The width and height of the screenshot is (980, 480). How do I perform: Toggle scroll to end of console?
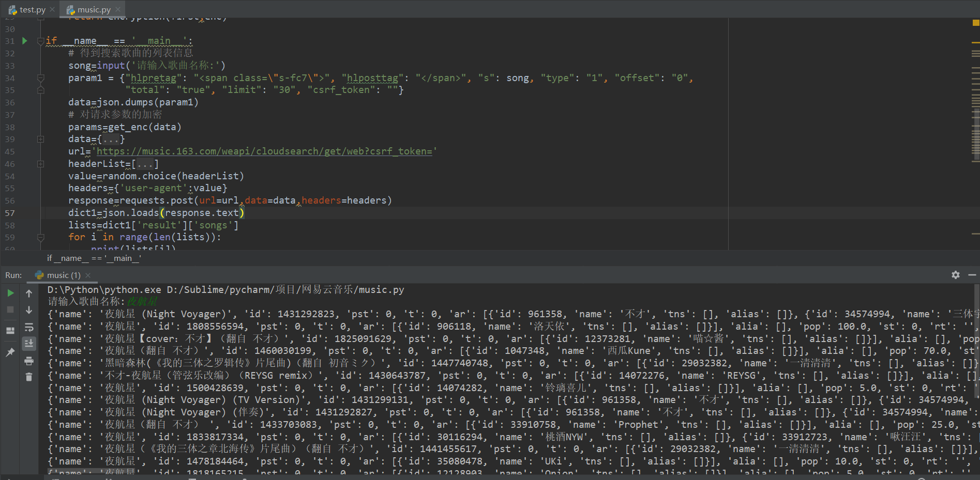point(29,344)
